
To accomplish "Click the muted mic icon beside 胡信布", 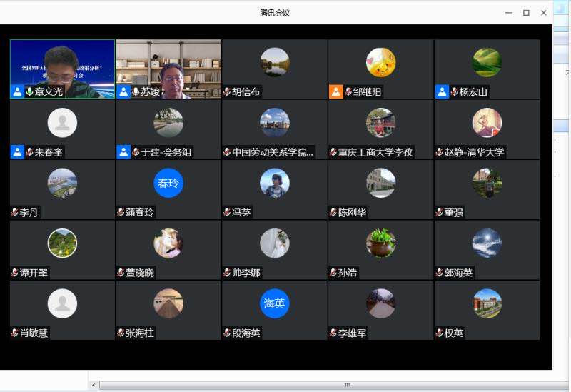I will pyautogui.click(x=227, y=92).
